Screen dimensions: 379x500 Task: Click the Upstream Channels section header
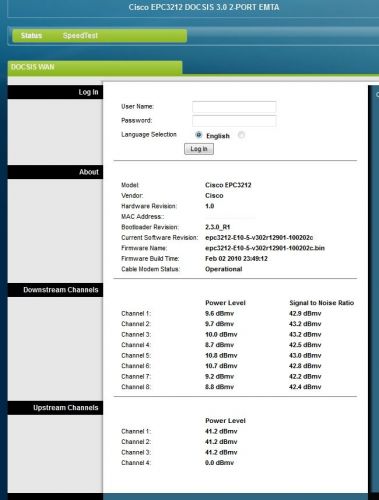[x=55, y=408]
